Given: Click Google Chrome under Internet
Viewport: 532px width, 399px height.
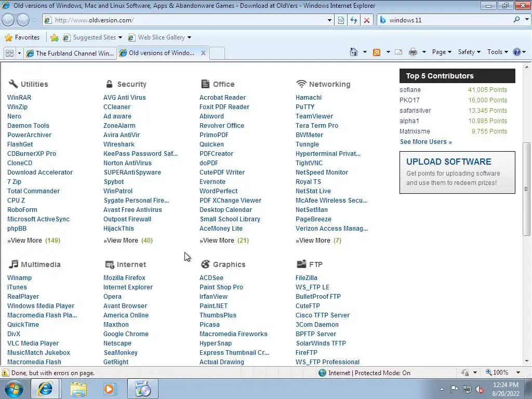Looking at the screenshot, I should [126, 334].
